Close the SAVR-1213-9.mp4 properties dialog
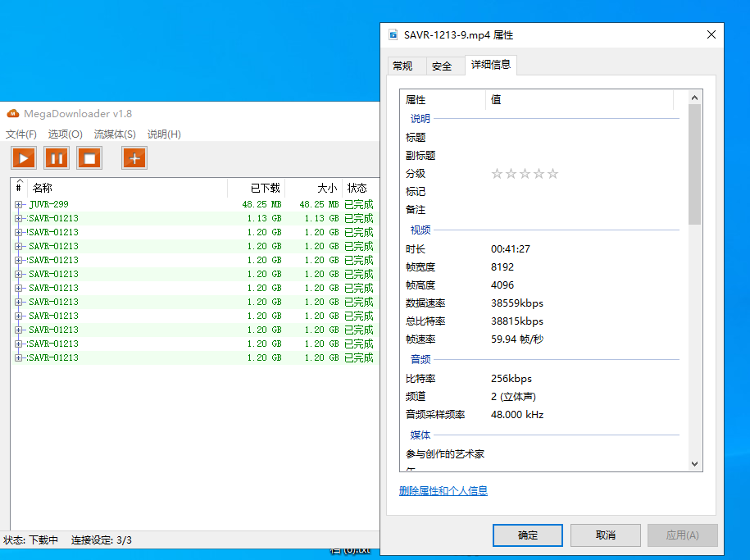 pyautogui.click(x=711, y=34)
